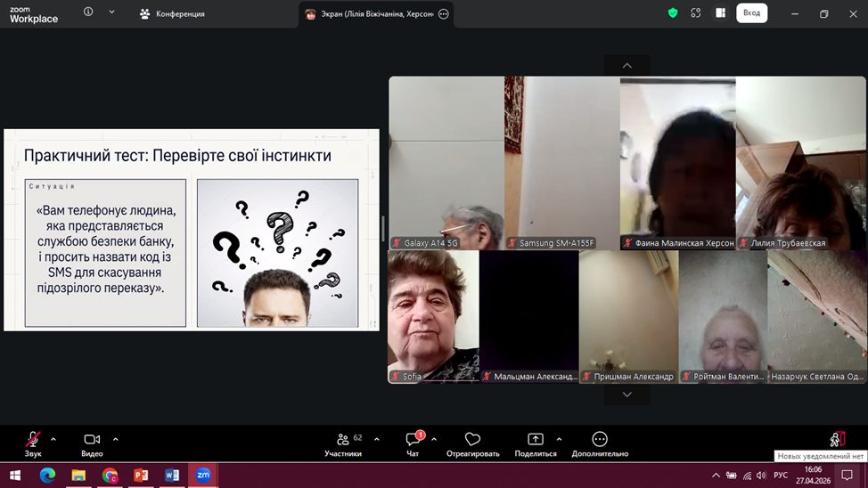This screenshot has height=488, width=868.
Task: Expand the arrow next to Участники
Action: (x=377, y=439)
